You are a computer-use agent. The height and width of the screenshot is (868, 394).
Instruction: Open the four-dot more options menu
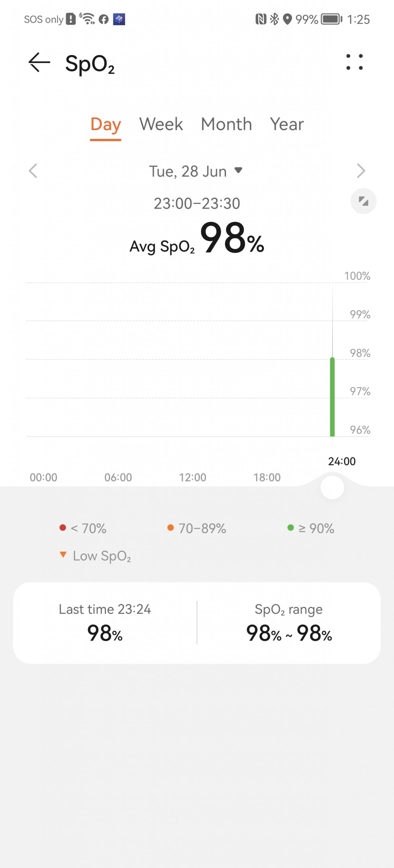pos(354,62)
